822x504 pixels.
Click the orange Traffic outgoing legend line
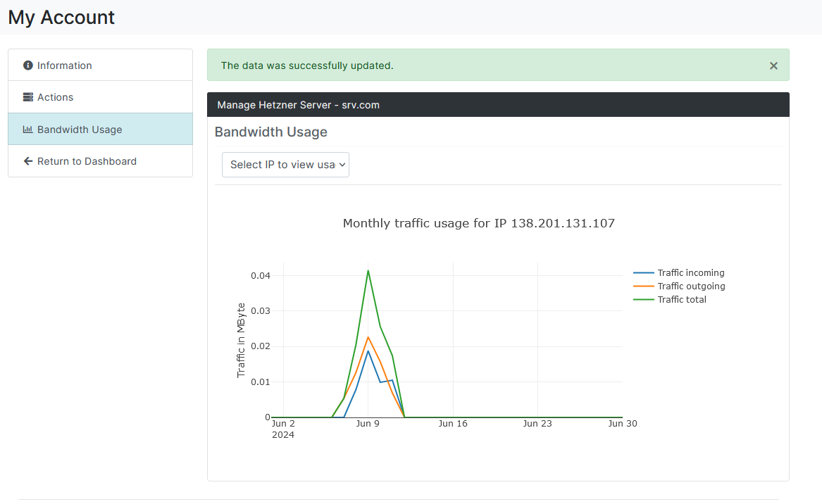(643, 286)
